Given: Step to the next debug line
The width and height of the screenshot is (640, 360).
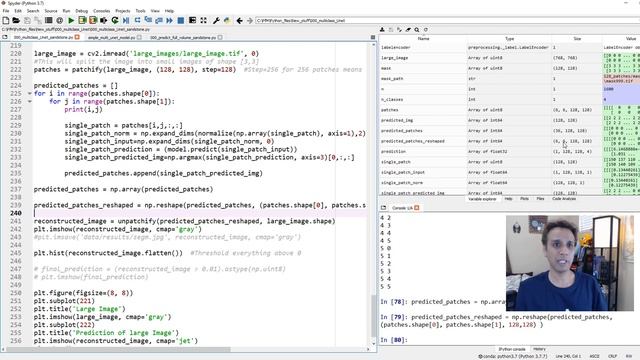Looking at the screenshot, I should (138, 20).
